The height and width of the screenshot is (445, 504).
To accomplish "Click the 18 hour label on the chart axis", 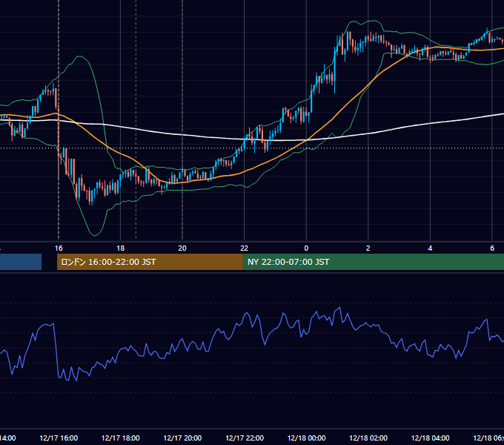I will 121,248.
